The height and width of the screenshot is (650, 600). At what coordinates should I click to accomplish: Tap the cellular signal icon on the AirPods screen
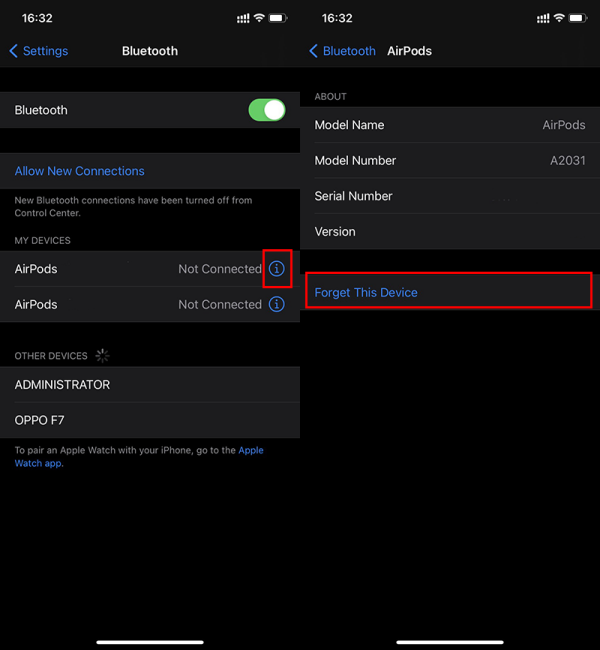tap(543, 18)
